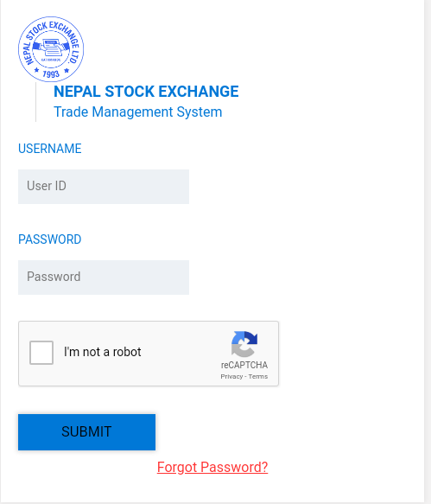Click the STOCK EXCHANGE text around the logo ring

click(x=53, y=30)
